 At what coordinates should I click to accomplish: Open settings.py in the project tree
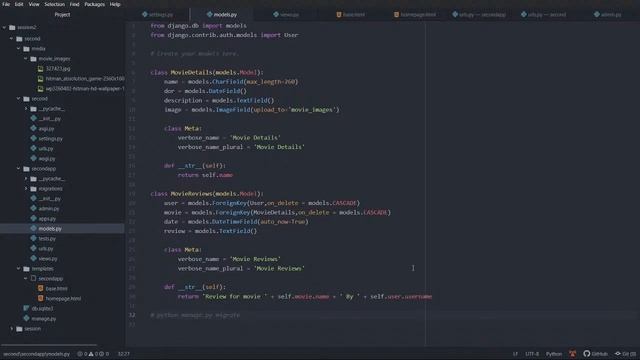[51, 139]
